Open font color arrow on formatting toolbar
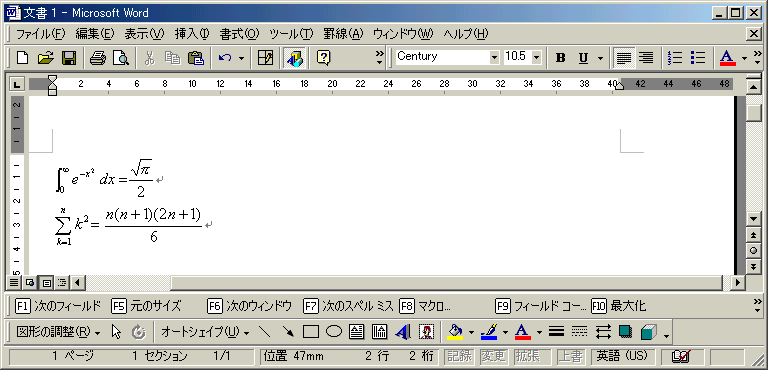Screen dimensions: 768x370 tap(744, 58)
